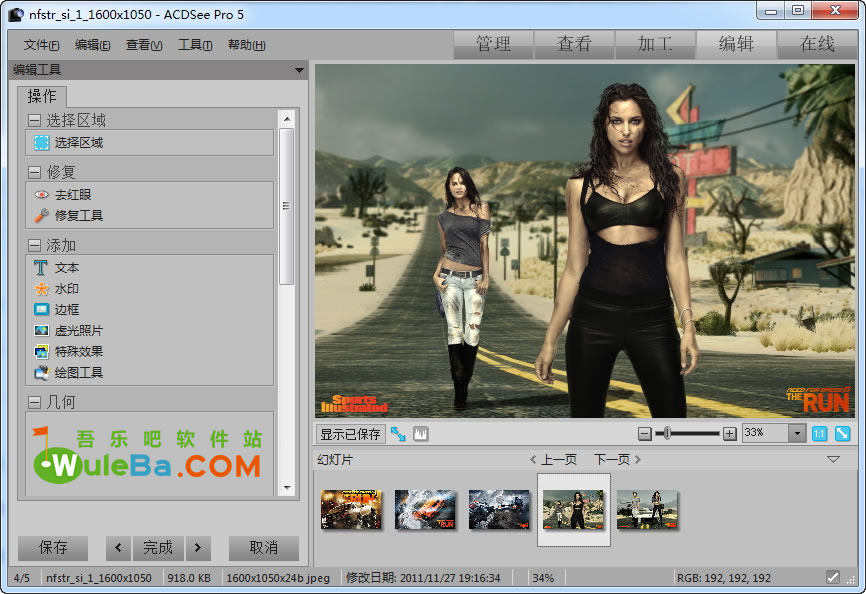The height and width of the screenshot is (594, 866).
Task: Open the 查看 menu
Action: click(x=144, y=45)
